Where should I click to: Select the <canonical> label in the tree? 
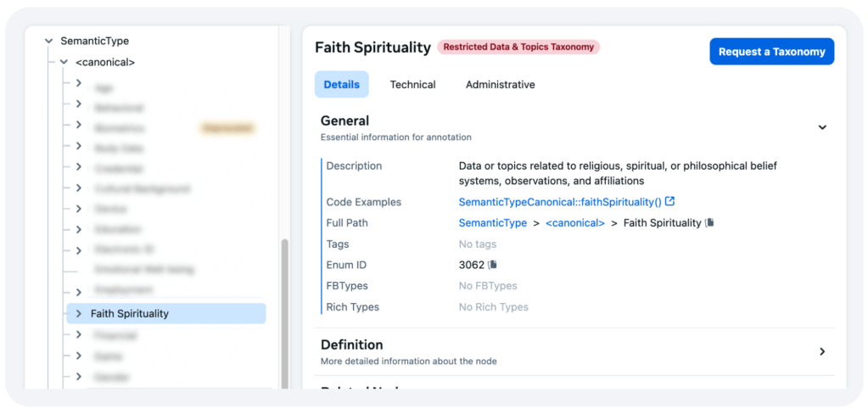click(x=104, y=62)
